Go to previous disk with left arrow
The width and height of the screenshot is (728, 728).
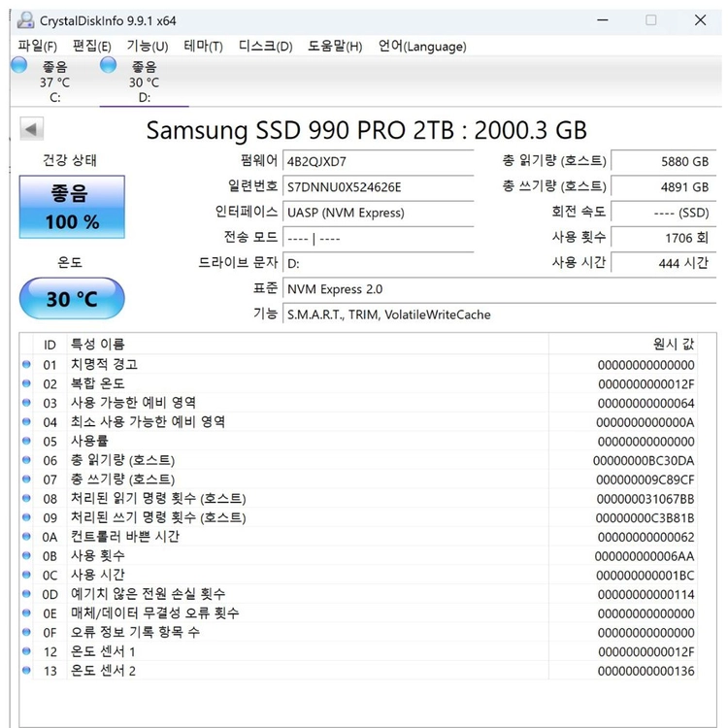pyautogui.click(x=32, y=128)
